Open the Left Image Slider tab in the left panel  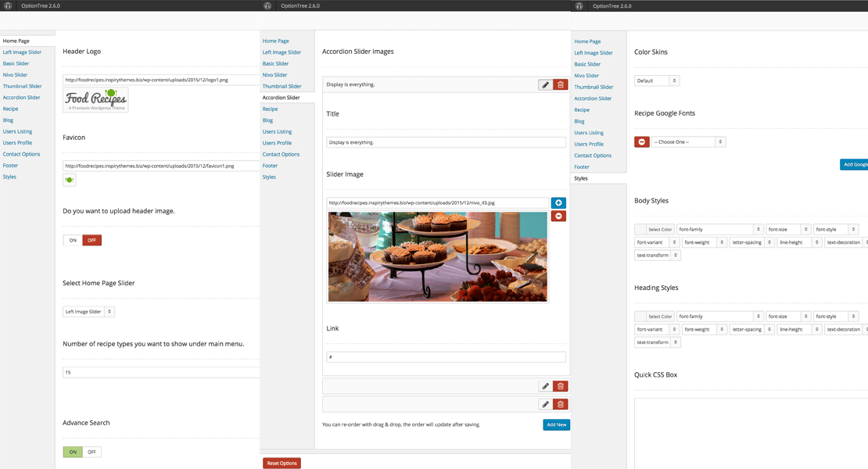point(22,52)
